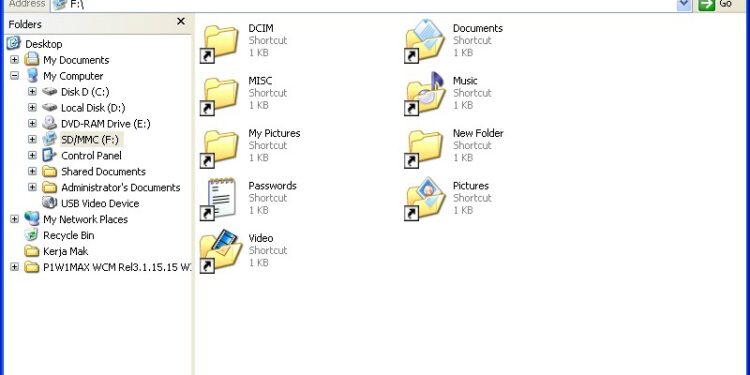This screenshot has height=375, width=750.
Task: Select the 'My Documents' tree label
Action: (76, 60)
